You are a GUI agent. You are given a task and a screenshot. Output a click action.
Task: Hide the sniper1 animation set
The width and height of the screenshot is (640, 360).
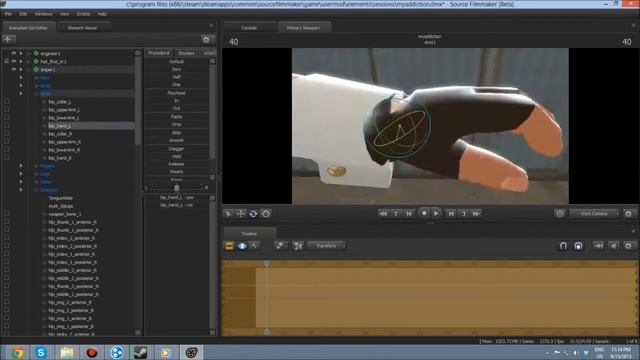click(x=13, y=69)
